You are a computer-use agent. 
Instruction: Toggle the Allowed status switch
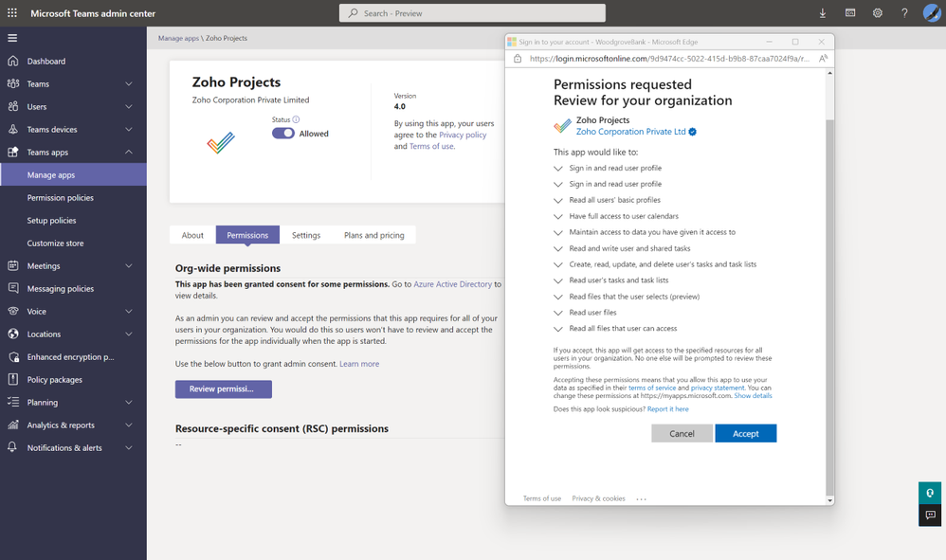pos(283,134)
